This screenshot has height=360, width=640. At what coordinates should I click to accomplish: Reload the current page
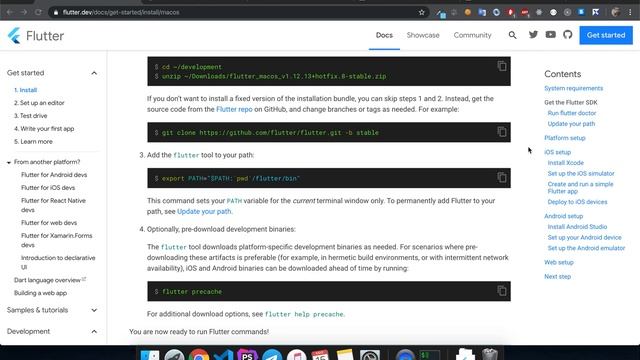(38, 12)
